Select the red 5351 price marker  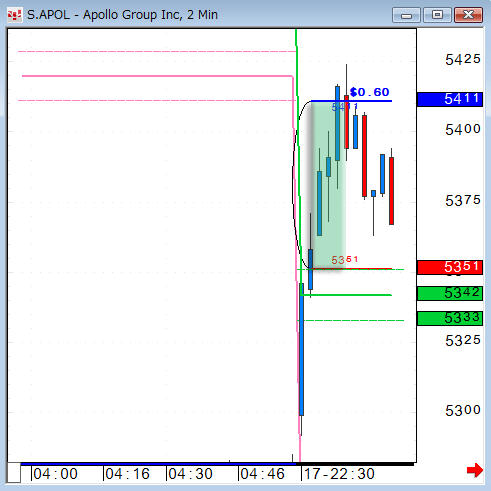click(x=450, y=267)
